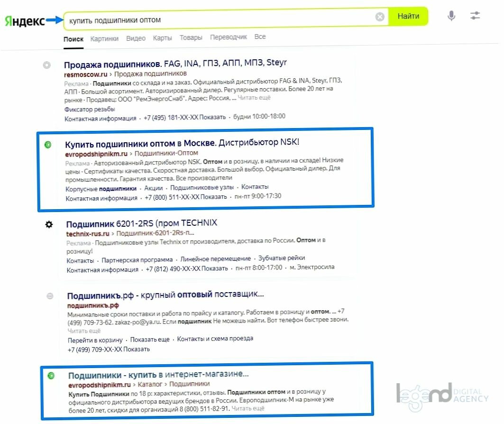Click 'пн-пт 8:00-17:00' hours text

[x=259, y=268]
